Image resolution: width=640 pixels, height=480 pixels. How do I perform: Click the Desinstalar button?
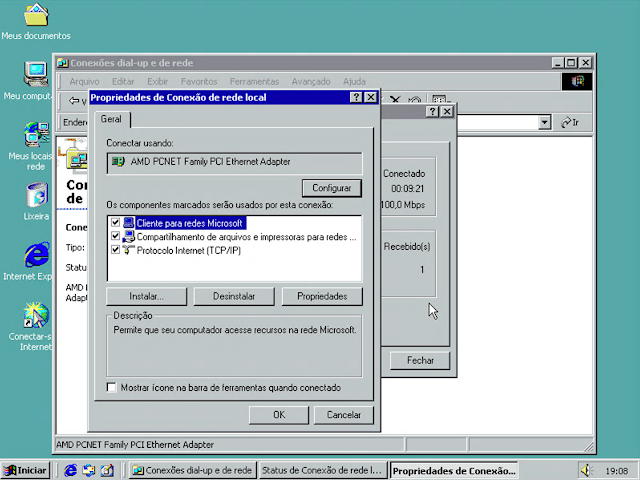pos(234,296)
